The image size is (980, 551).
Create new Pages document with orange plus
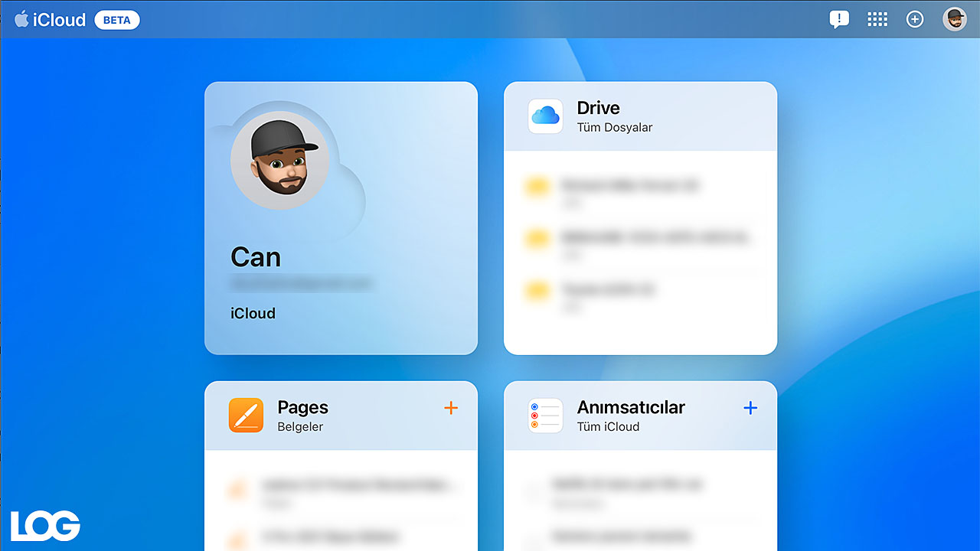(451, 408)
